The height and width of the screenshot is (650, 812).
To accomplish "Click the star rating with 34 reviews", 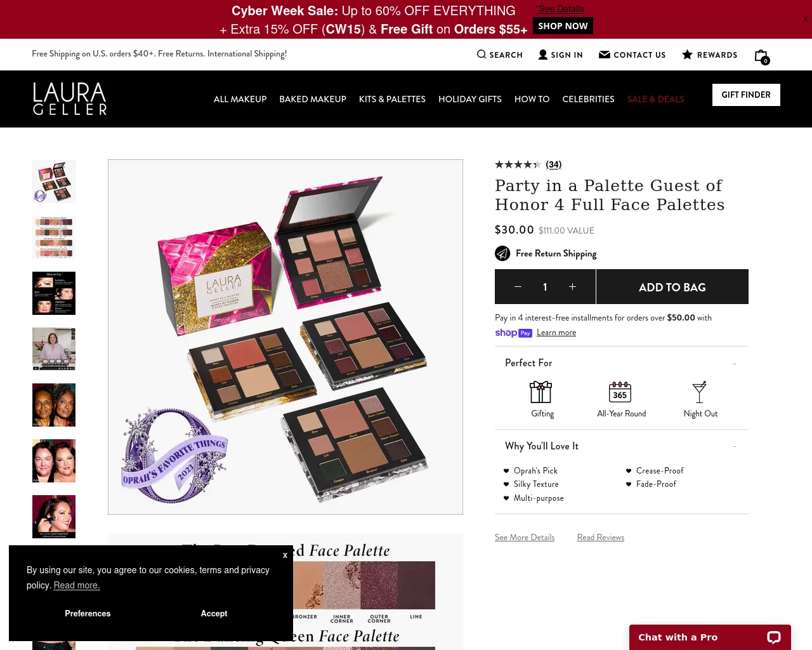I will [x=528, y=164].
